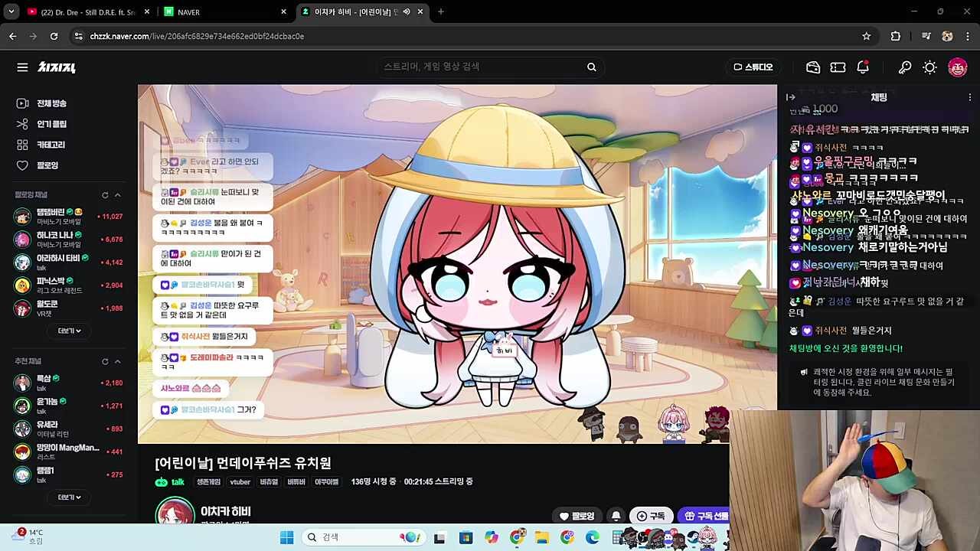This screenshot has height=551, width=980.
Task: Switch to the NAVER browser tab
Action: pos(222,11)
